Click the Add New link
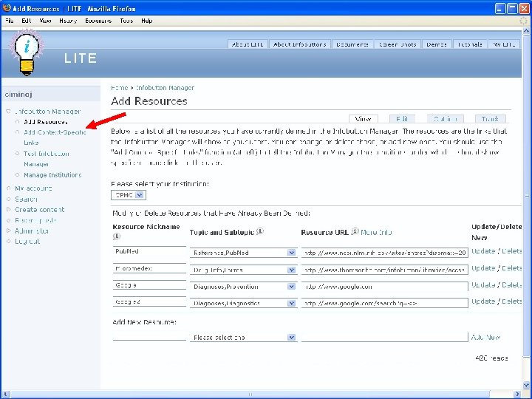The image size is (532, 399). pos(486,338)
